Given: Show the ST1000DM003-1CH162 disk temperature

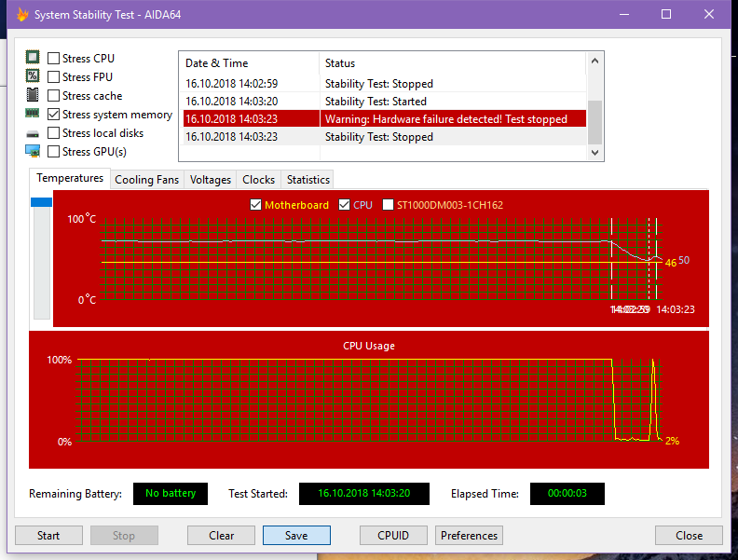Looking at the screenshot, I should 388,205.
